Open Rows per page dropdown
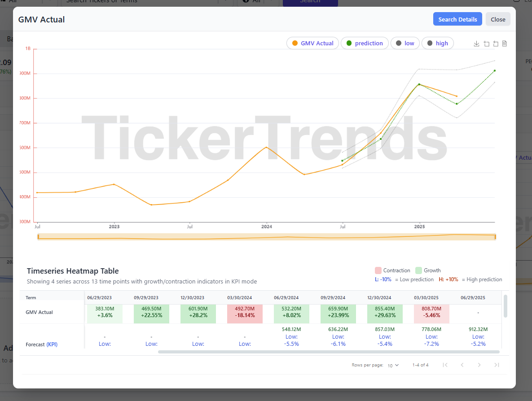Image resolution: width=532 pixels, height=401 pixels. tap(393, 365)
